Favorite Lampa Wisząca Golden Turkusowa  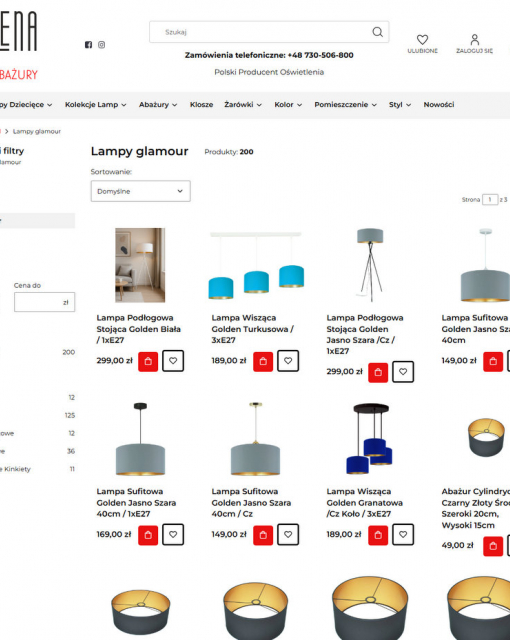pyautogui.click(x=288, y=361)
